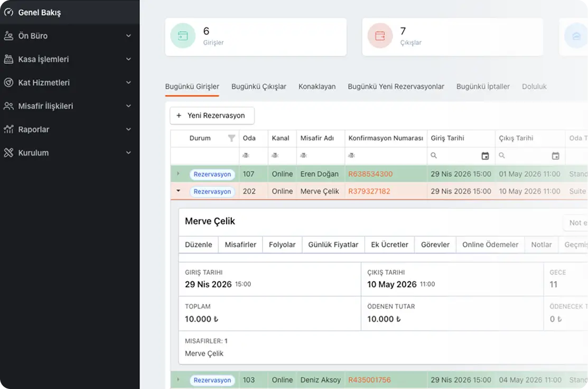The image size is (588, 389).
Task: Open the Notlar detail tab
Action: point(542,245)
